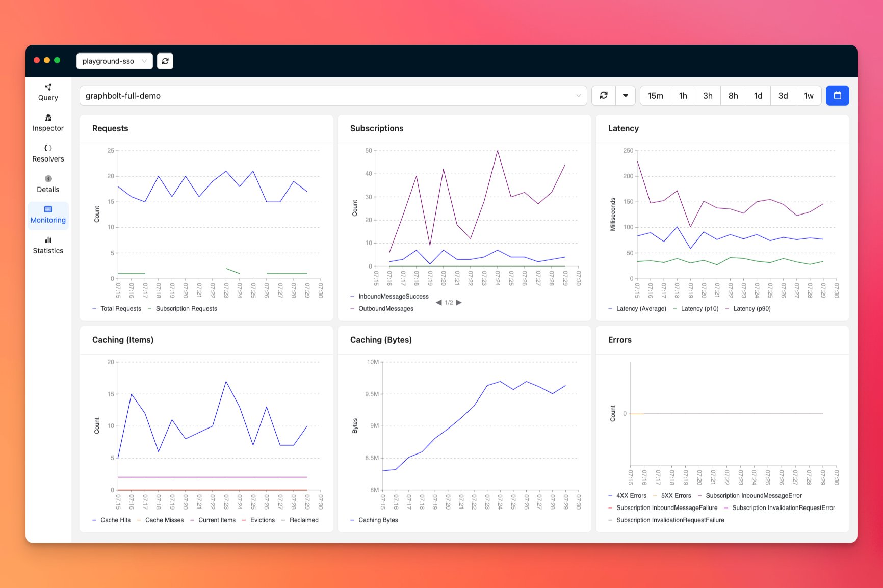Click the Caching (Bytes) panel title
The width and height of the screenshot is (883, 588).
381,340
